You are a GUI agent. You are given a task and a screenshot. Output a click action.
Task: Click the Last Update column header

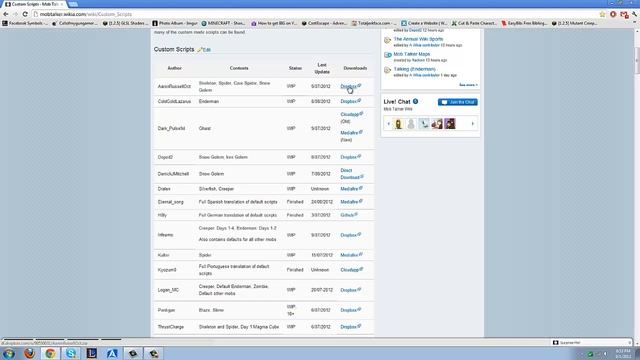322,68
